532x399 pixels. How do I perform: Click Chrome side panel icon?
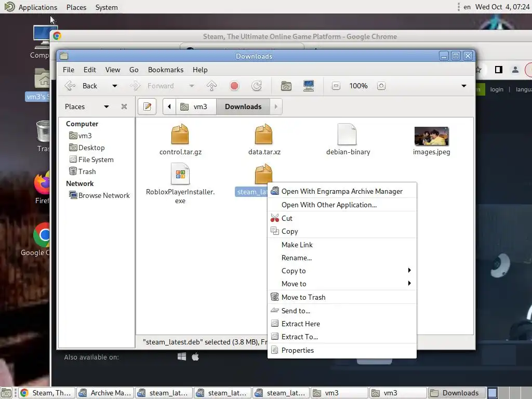coord(498,70)
